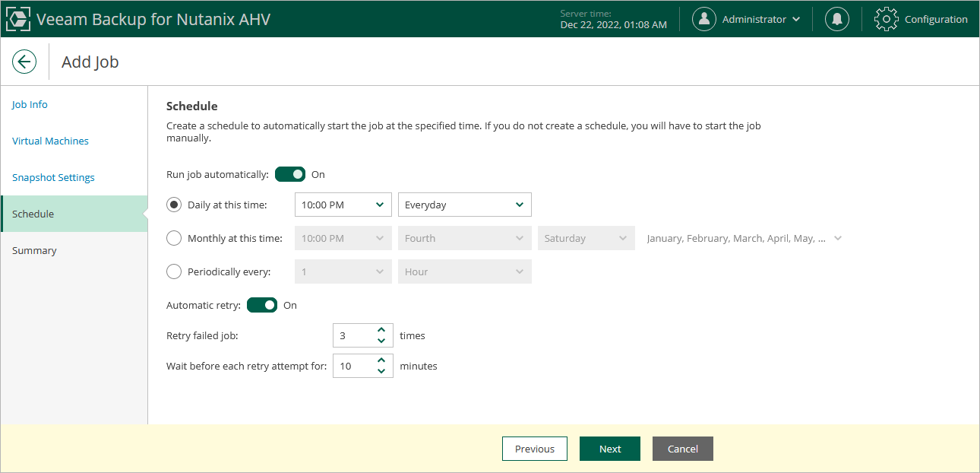Open the Everyday dropdown

tap(465, 205)
